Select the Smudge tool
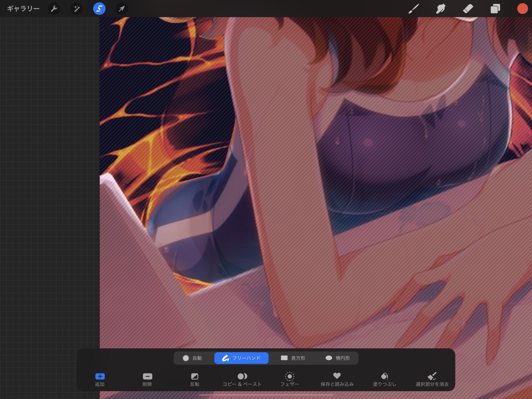 tap(441, 9)
